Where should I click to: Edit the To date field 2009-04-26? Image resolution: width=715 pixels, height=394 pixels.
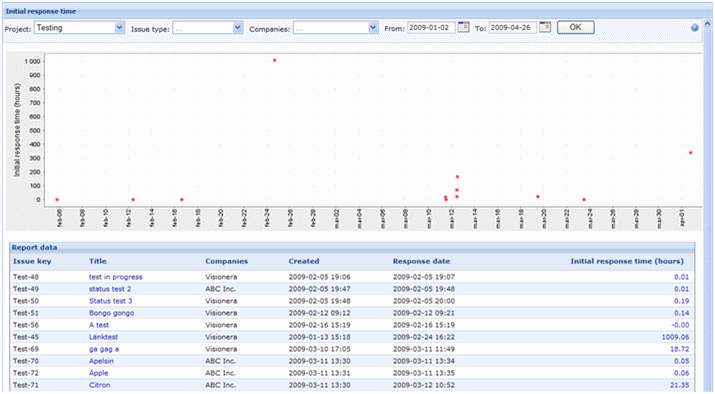tap(513, 28)
